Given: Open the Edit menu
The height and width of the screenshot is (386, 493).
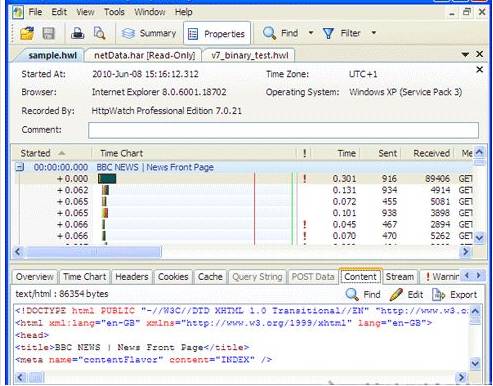Looking at the screenshot, I should pyautogui.click(x=59, y=12).
